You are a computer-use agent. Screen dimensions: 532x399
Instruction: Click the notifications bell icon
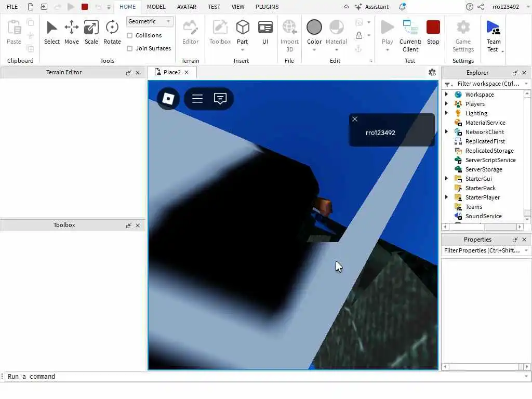tap(402, 7)
